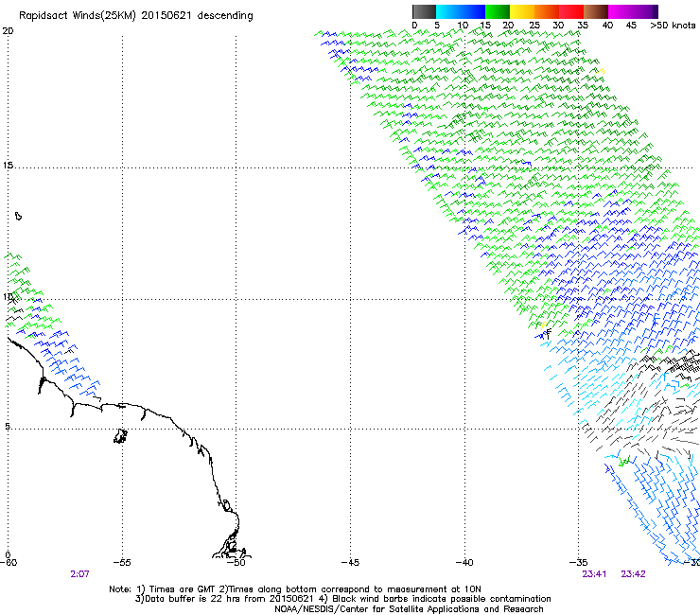Select the title 'Rapidsact Winds(25KM) 20150621 descending'
The image size is (700, 615).
coord(136,16)
